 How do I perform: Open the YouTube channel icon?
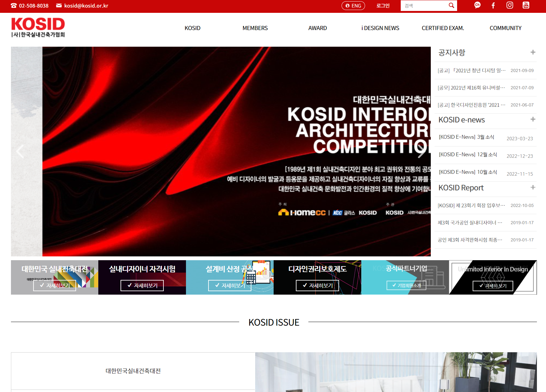pos(526,5)
